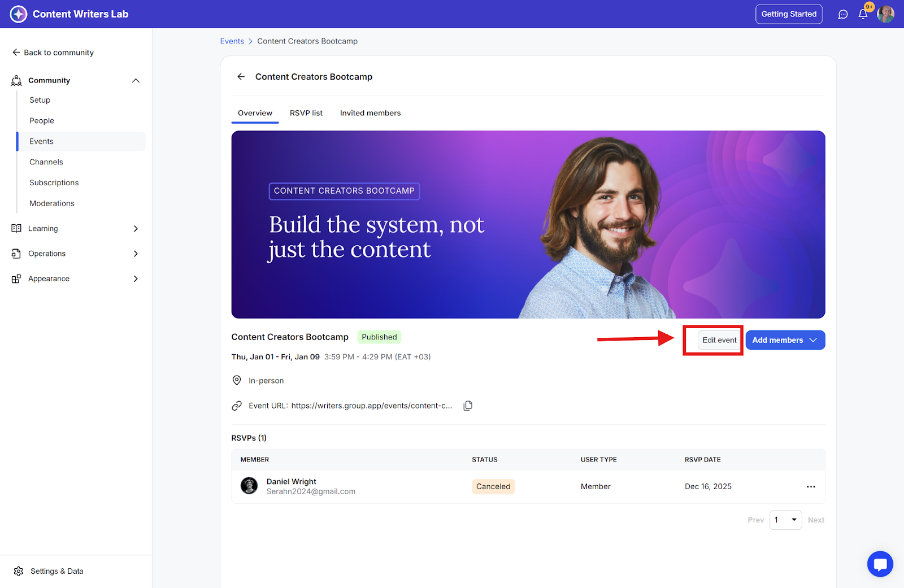This screenshot has width=904, height=588.
Task: Click the Events breadcrumb link
Action: coord(232,41)
